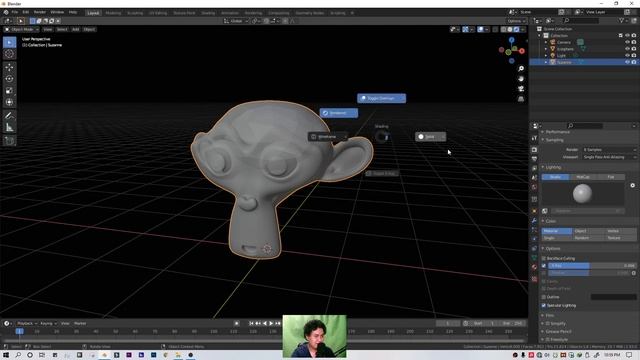The width and height of the screenshot is (640, 360).
Task: Hide Suzanne in outliner with eye icon
Action: tap(627, 62)
